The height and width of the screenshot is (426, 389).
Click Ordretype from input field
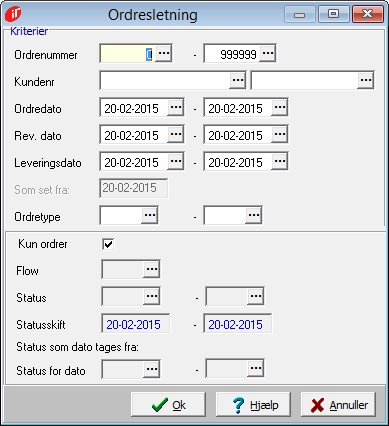point(121,215)
